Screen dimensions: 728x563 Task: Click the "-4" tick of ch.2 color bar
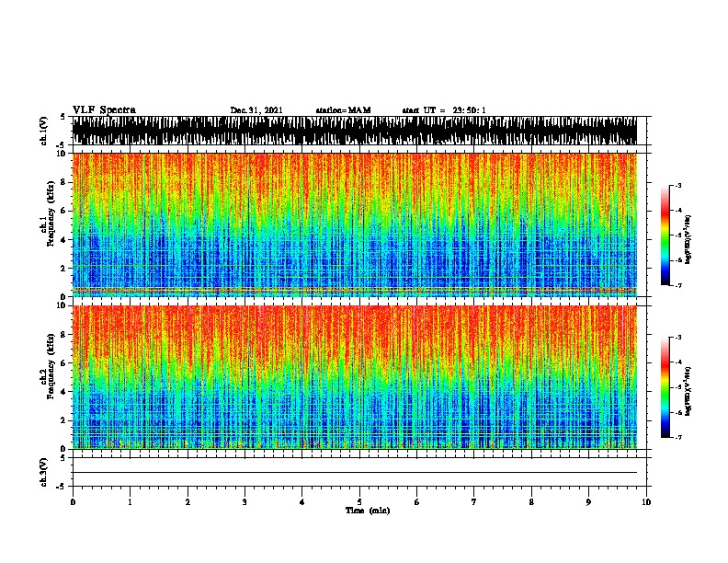coord(677,362)
